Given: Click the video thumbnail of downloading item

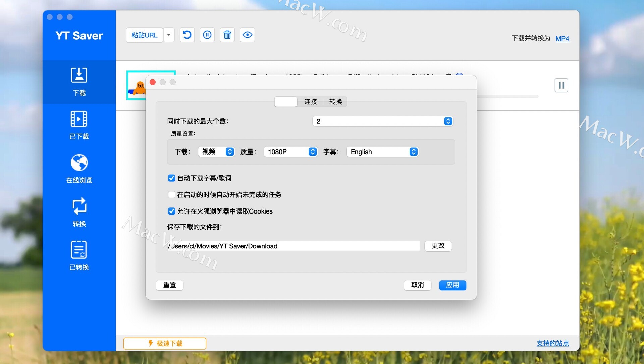Looking at the screenshot, I should 136,85.
